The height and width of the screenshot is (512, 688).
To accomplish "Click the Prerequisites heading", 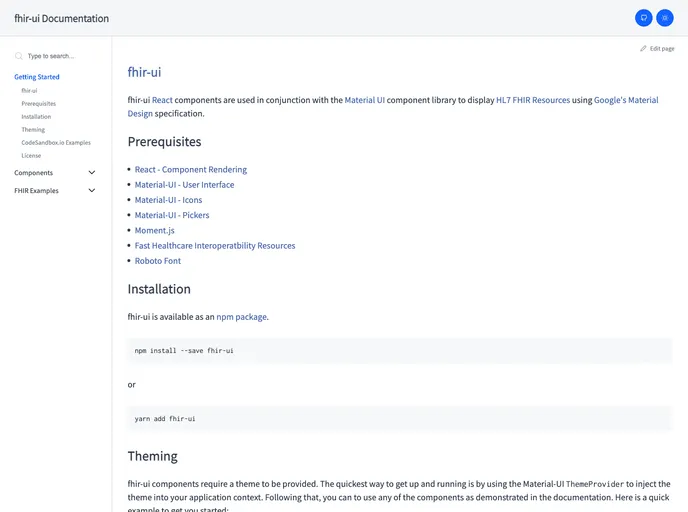I will [165, 142].
